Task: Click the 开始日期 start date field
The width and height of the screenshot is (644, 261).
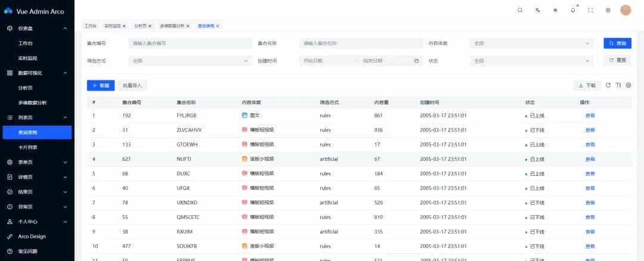Action: [x=327, y=61]
